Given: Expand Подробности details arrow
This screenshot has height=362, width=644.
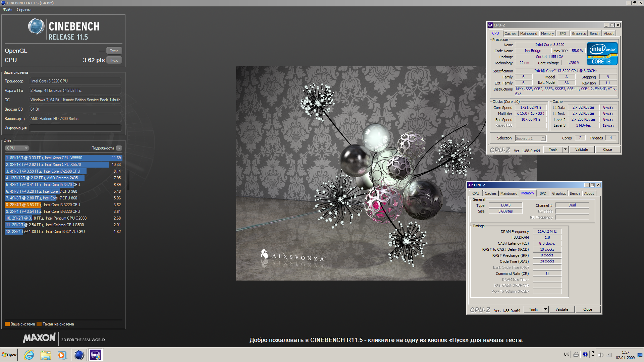Looking at the screenshot, I should 119,148.
